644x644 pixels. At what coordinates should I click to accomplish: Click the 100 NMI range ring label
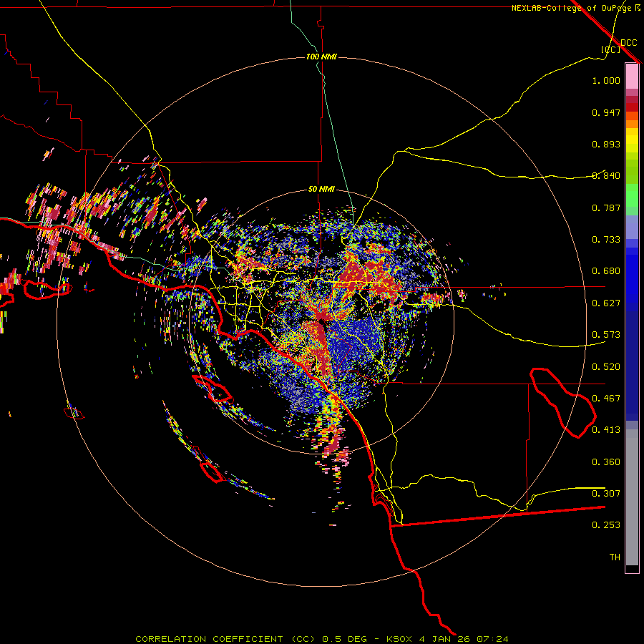321,57
